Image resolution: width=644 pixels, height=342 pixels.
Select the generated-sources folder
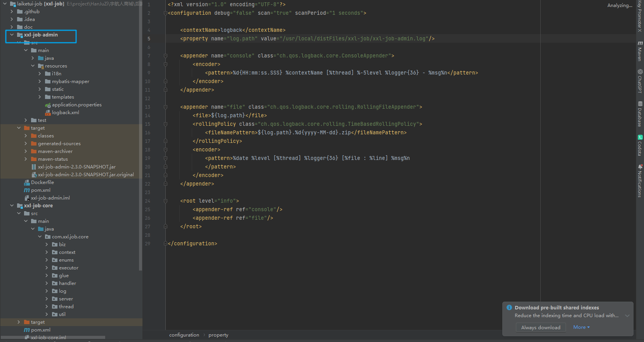(59, 144)
